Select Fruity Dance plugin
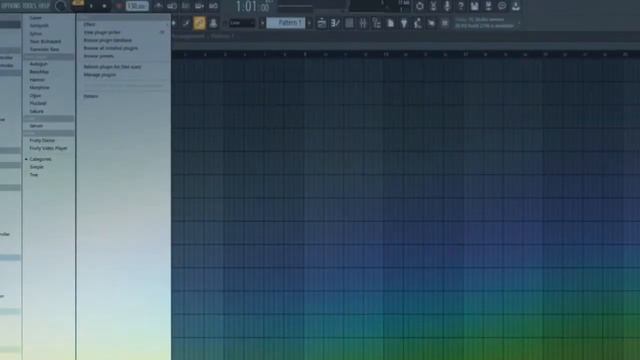640x360 pixels. point(42,140)
